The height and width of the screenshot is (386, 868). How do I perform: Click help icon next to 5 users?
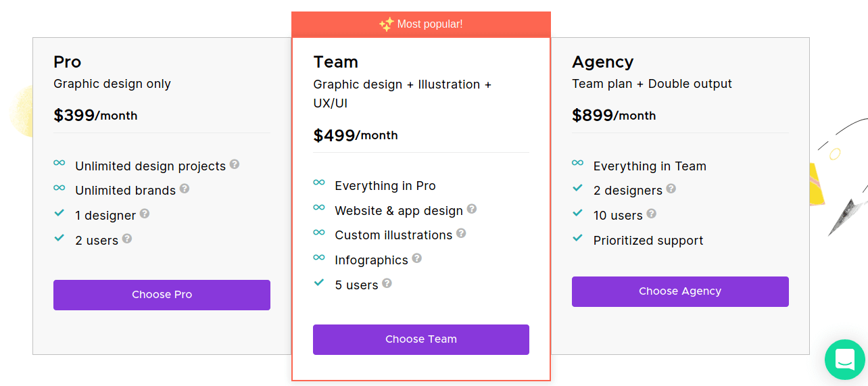pyautogui.click(x=387, y=283)
